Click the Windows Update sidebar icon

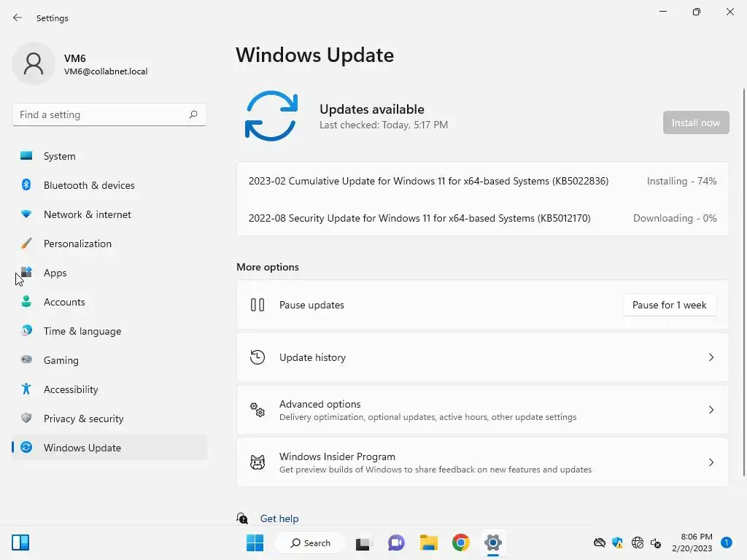(x=26, y=447)
